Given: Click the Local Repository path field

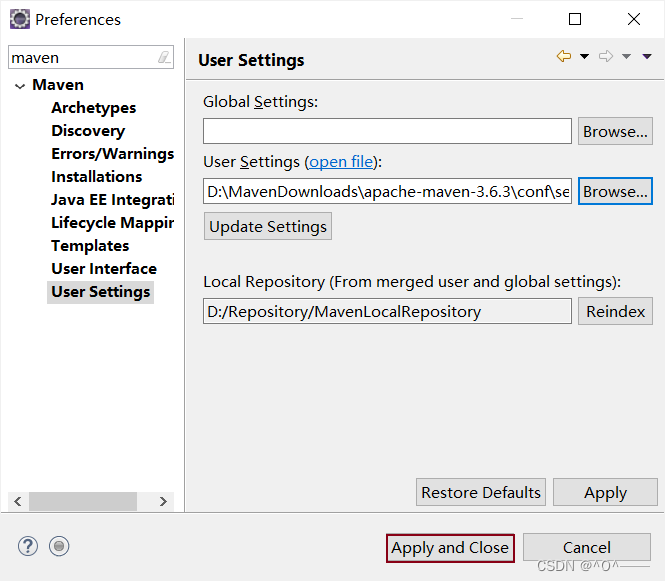Looking at the screenshot, I should [387, 311].
